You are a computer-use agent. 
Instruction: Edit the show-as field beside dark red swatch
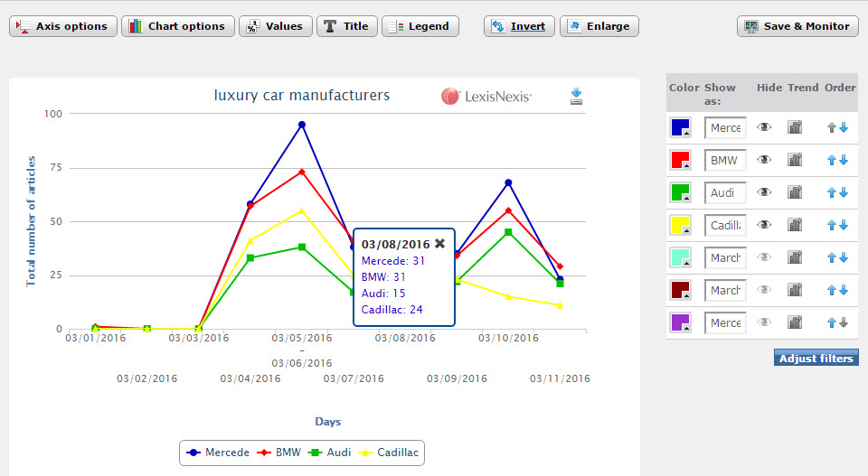click(725, 290)
